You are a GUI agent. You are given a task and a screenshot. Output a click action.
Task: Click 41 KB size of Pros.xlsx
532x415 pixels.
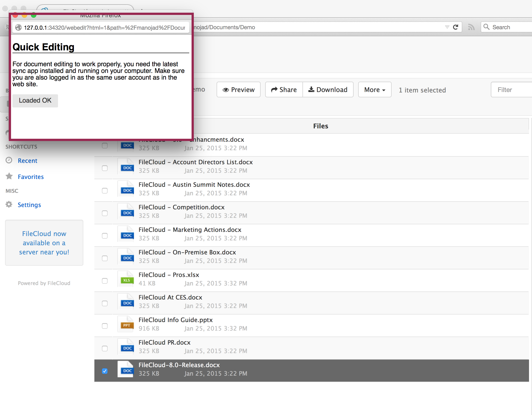coord(147,283)
